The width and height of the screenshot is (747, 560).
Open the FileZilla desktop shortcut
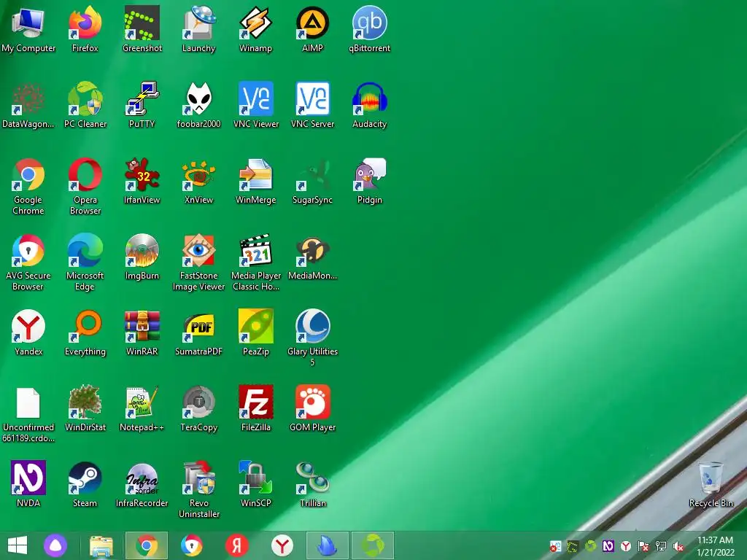256,408
